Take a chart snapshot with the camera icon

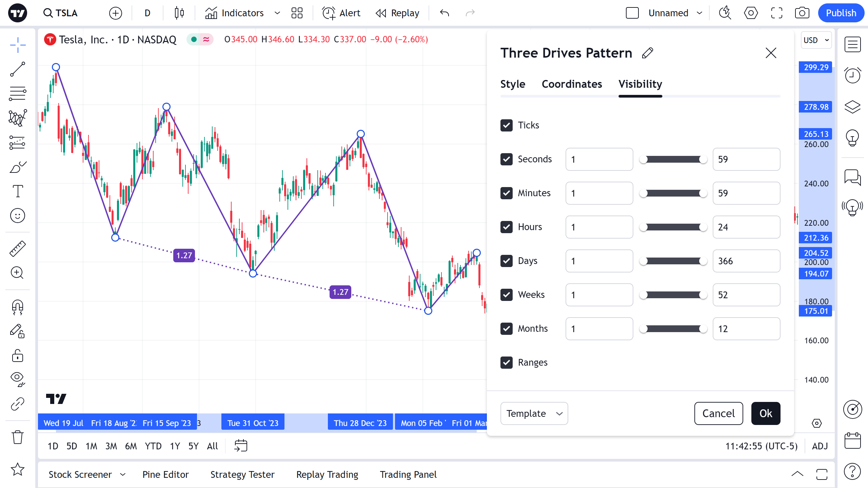click(802, 13)
